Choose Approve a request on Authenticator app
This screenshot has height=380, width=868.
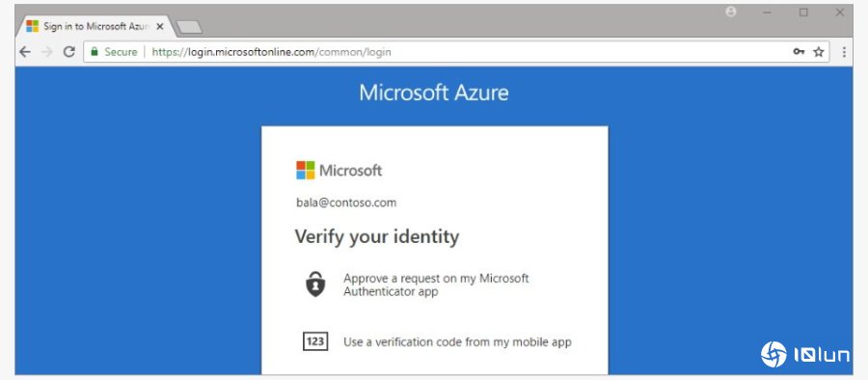[436, 285]
